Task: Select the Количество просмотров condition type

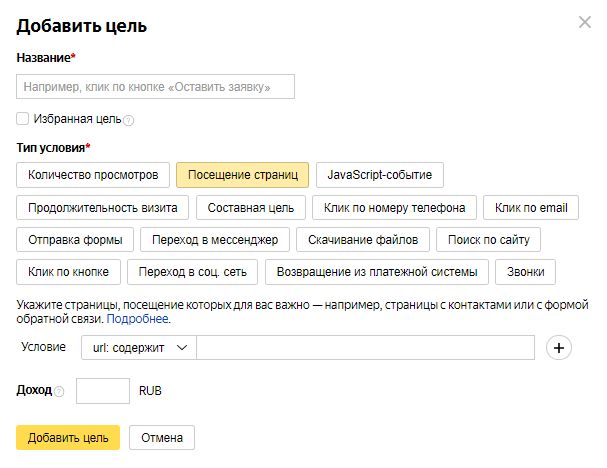Action: [93, 176]
